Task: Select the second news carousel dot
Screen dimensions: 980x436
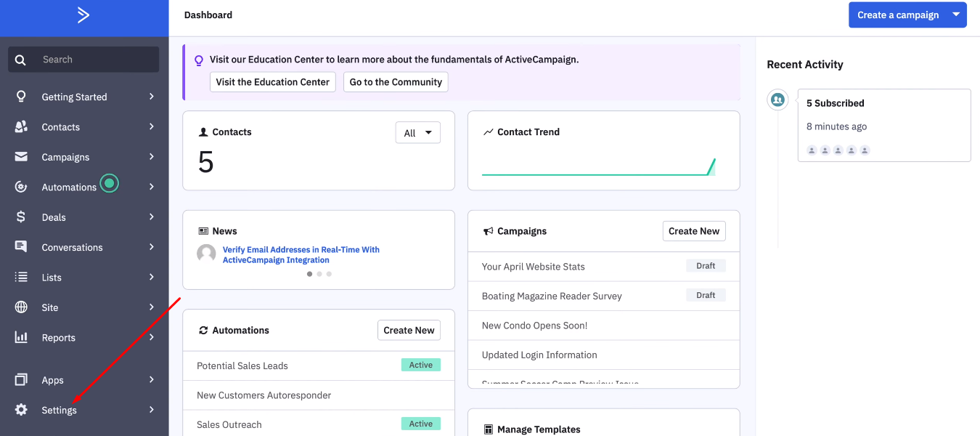Action: point(319,274)
